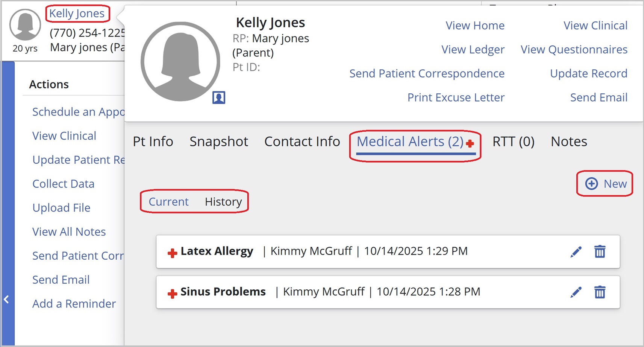Click the patient photo badge icon
This screenshot has width=644, height=347.
pyautogui.click(x=219, y=97)
